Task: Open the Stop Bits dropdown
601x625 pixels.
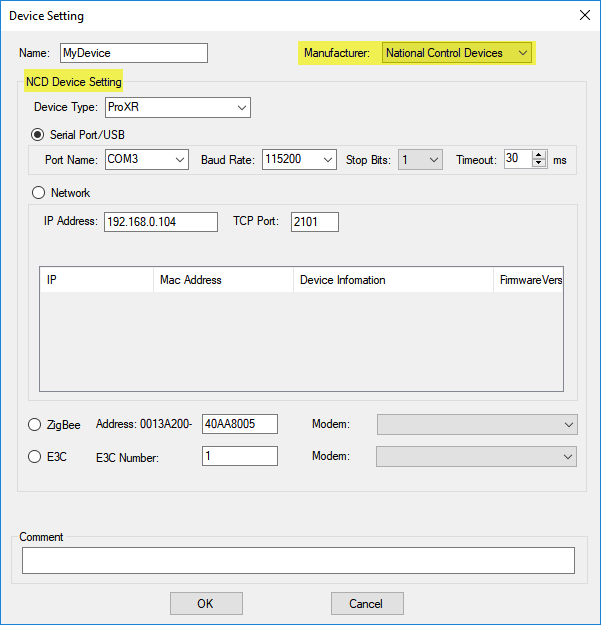Action: coord(420,159)
